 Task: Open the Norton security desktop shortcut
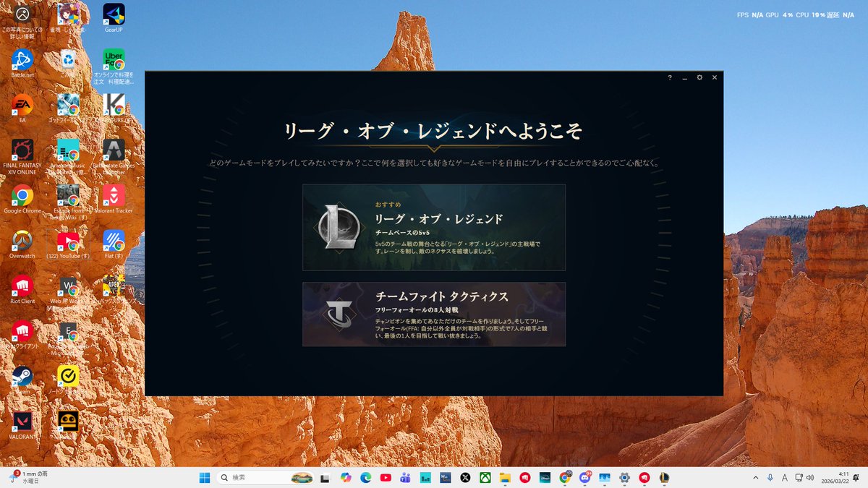(x=67, y=380)
